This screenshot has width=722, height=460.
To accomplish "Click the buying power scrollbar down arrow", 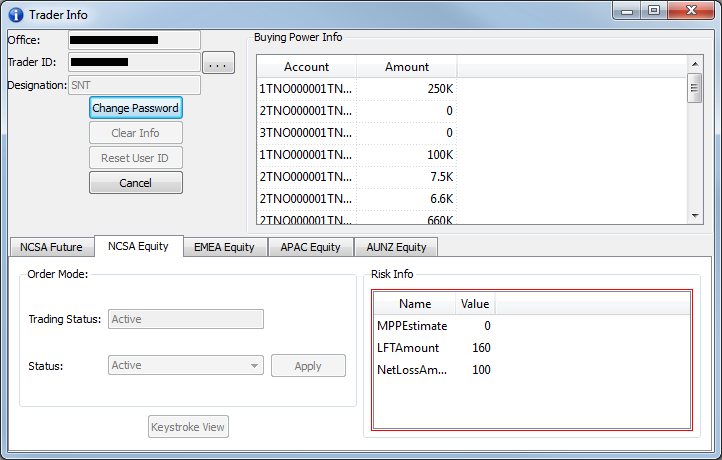I will (694, 215).
